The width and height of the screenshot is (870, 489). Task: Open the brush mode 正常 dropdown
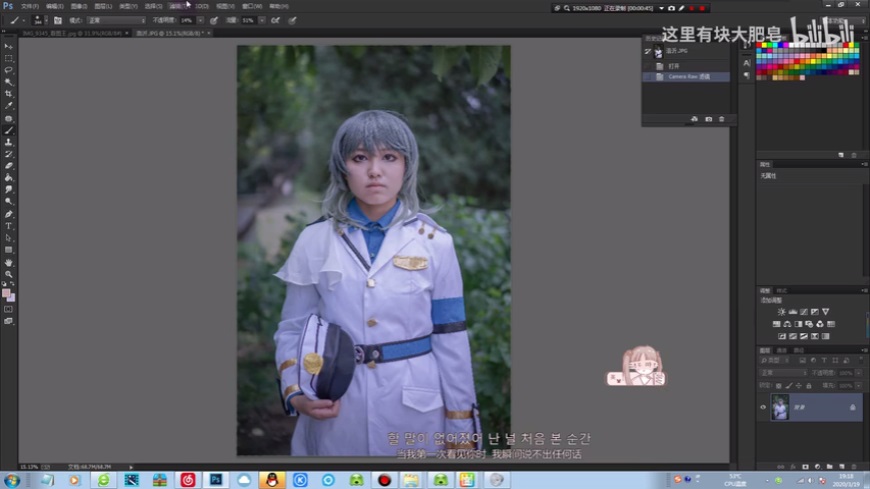[x=116, y=20]
